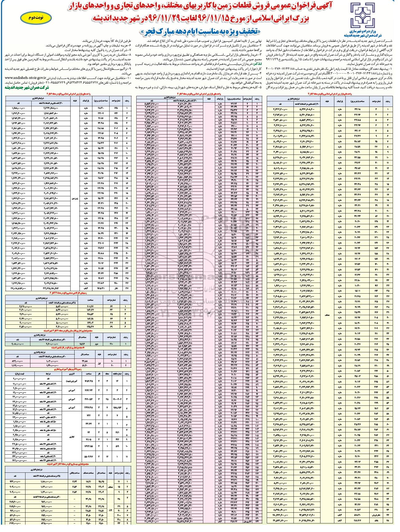Screen dimensions: 400x532
Task: Click total area «15,96» in the Negarestan table
Action: (82, 344)
